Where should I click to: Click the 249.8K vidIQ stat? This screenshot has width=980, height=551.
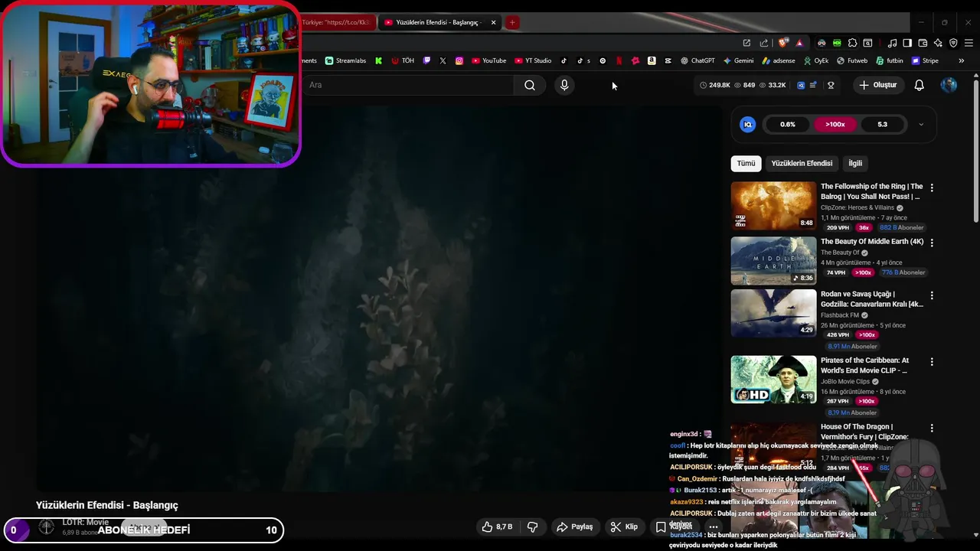pyautogui.click(x=715, y=85)
